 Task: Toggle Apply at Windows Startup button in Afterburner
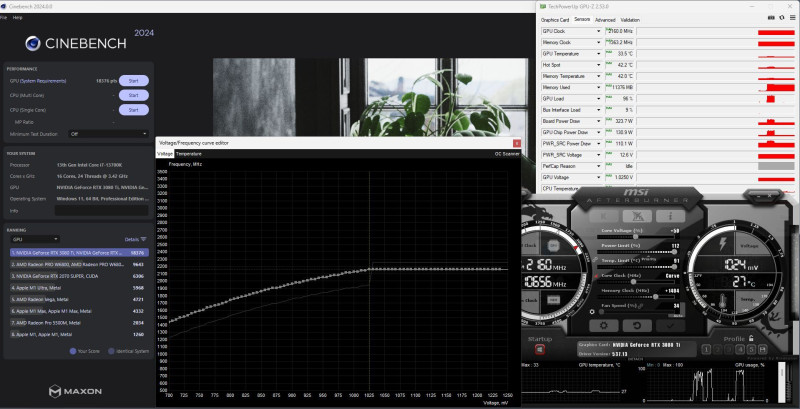click(x=540, y=349)
